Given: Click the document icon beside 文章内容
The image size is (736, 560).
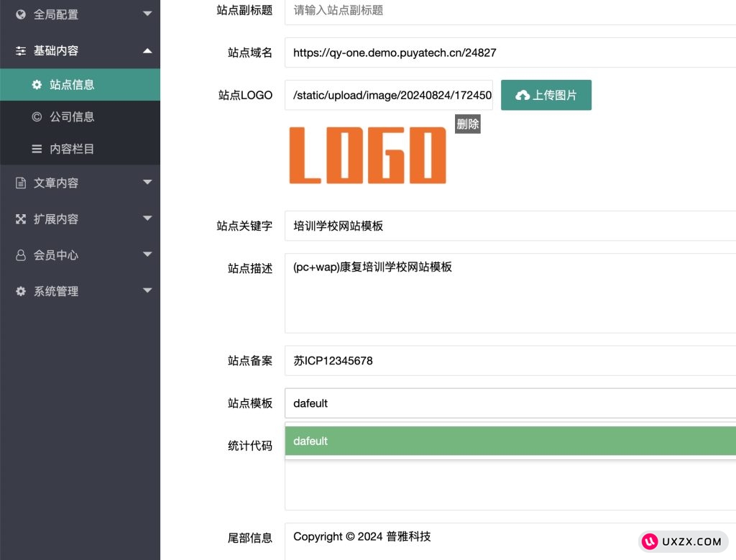Looking at the screenshot, I should [21, 183].
